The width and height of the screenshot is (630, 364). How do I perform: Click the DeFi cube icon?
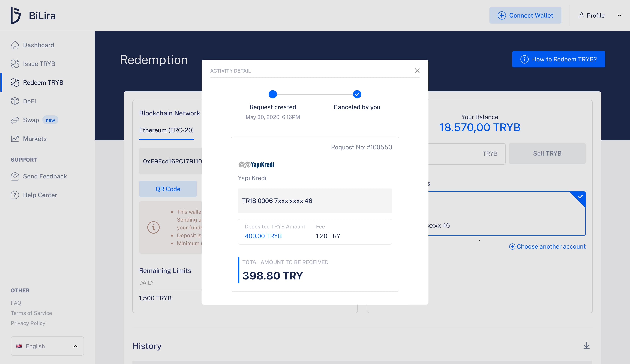(15, 101)
